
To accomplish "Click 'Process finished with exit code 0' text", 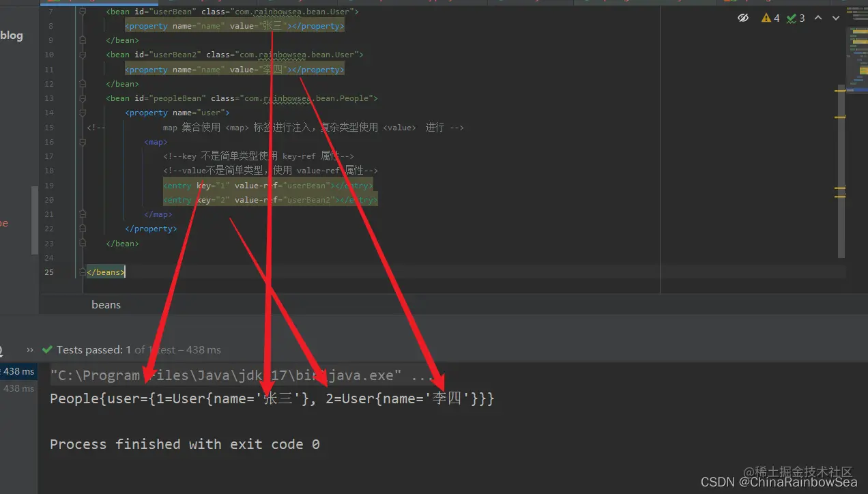I will [x=185, y=444].
